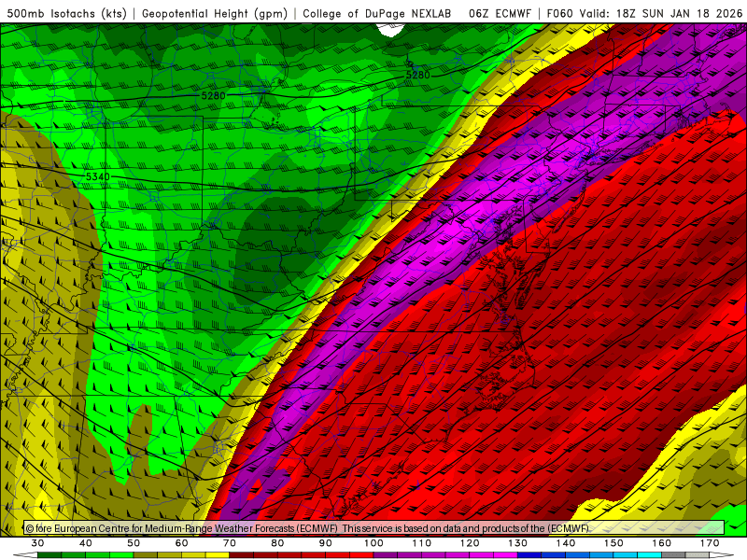Click the 5280 contour label below the white patch
This screenshot has width=747, height=560.
click(417, 75)
